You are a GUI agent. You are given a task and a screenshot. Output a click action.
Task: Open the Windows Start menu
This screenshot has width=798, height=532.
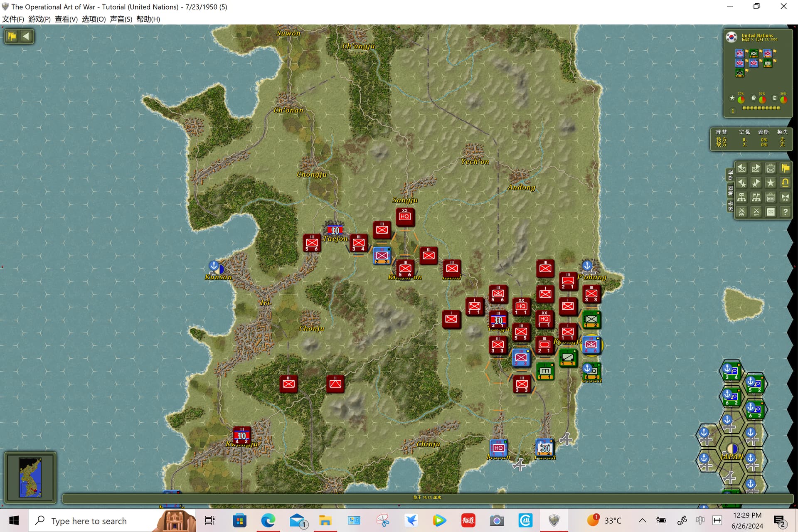coord(14,521)
